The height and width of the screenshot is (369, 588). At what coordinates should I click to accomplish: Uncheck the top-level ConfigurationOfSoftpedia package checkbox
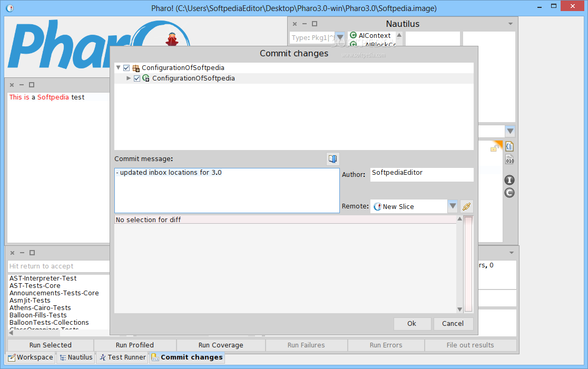[x=126, y=68]
